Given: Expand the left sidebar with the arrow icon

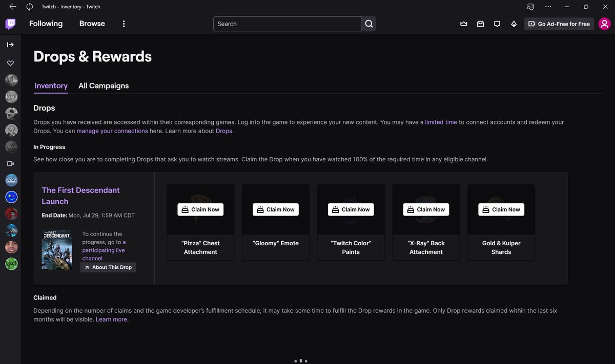Looking at the screenshot, I should 10,44.
